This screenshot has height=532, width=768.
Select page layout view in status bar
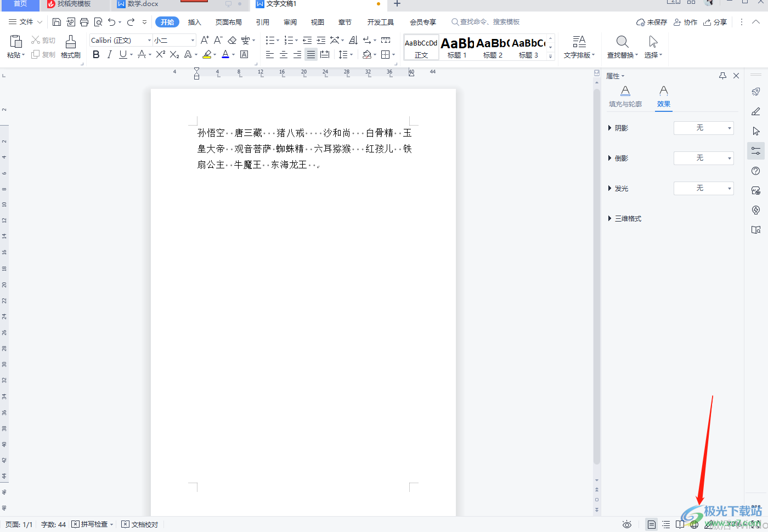click(x=651, y=524)
